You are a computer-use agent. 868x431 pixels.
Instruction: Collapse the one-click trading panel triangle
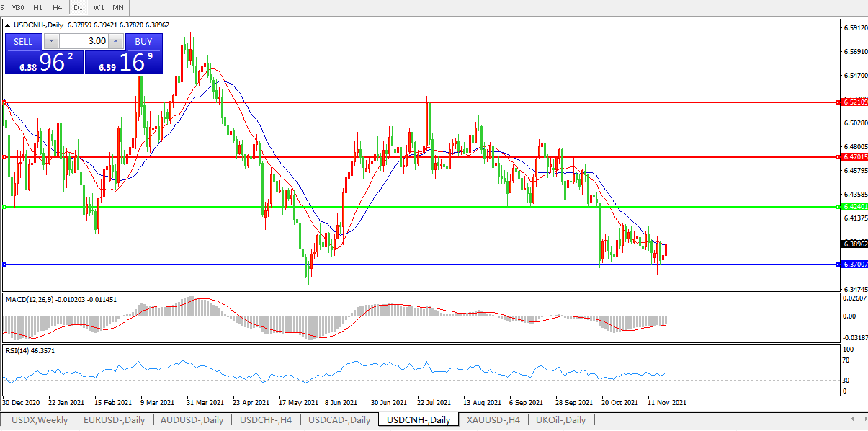pyautogui.click(x=8, y=25)
